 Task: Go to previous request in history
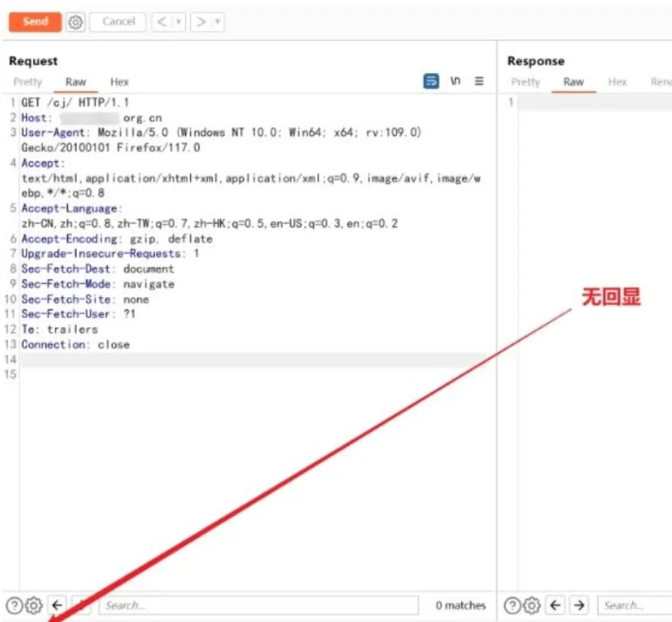(x=162, y=22)
